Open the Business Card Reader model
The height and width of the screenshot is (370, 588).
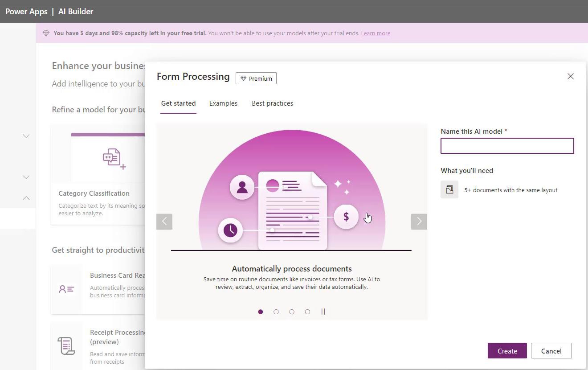pos(118,275)
